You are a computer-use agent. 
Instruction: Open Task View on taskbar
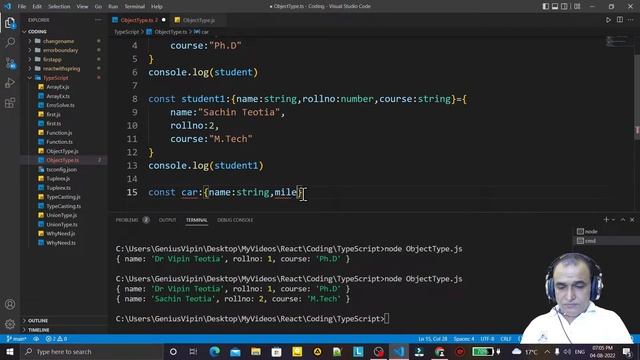coord(193,351)
